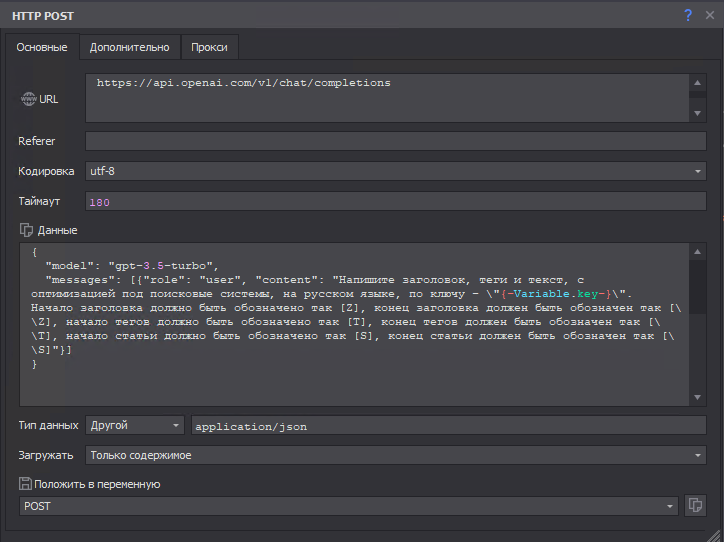Click the save icon by Положить в переменную
Image resolution: width=724 pixels, height=542 pixels.
point(25,484)
